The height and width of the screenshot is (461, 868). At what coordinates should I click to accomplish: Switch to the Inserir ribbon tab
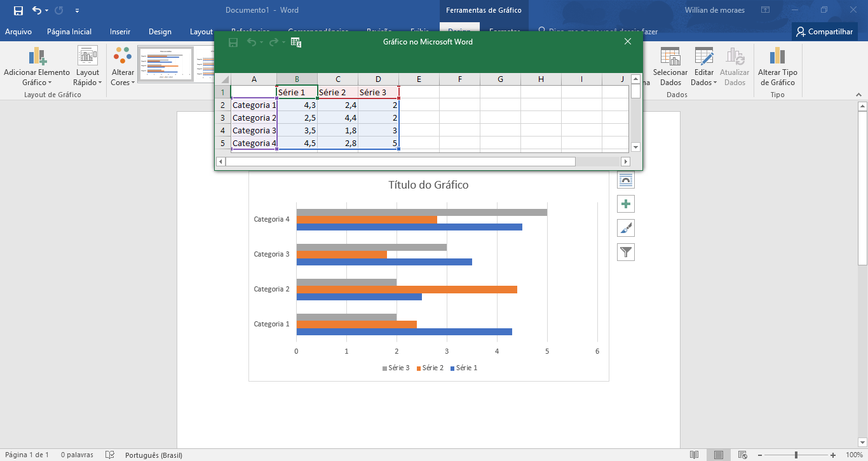[120, 32]
